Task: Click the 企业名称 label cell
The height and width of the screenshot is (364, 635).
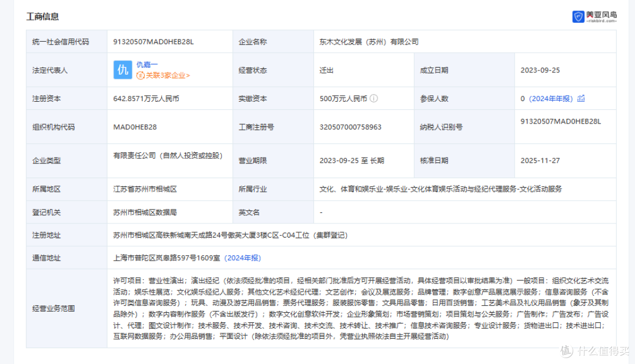Action: (273, 42)
